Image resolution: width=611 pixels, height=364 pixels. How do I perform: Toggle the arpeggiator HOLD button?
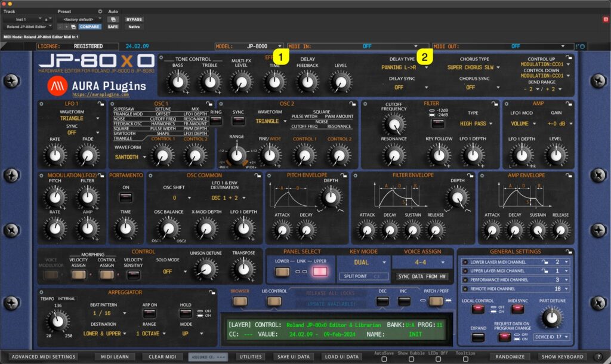186,313
